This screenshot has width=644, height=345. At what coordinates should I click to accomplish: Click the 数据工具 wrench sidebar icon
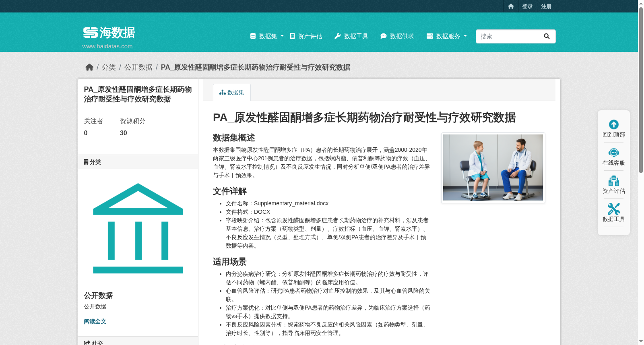coord(614,209)
